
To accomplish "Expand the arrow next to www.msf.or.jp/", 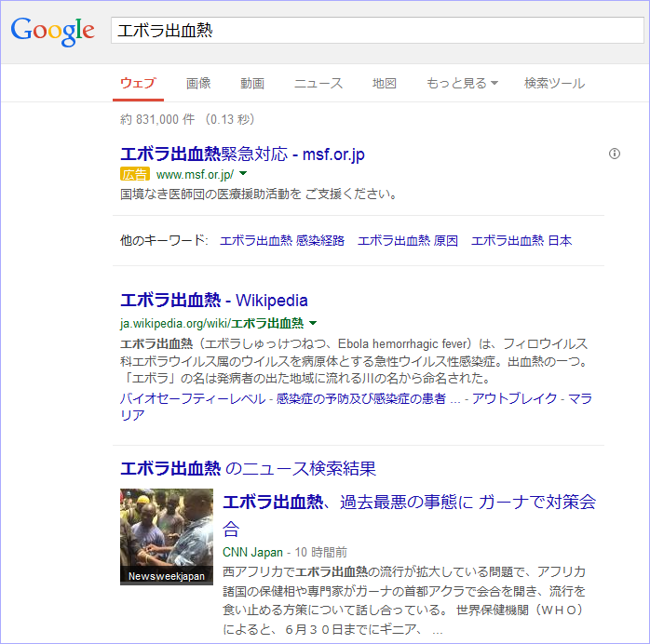I will click(243, 173).
